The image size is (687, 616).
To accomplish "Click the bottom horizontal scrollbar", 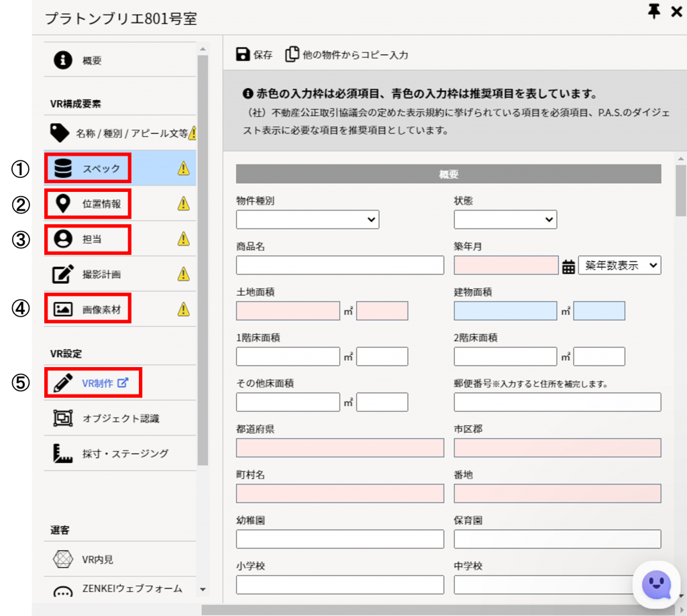I will pyautogui.click(x=439, y=610).
